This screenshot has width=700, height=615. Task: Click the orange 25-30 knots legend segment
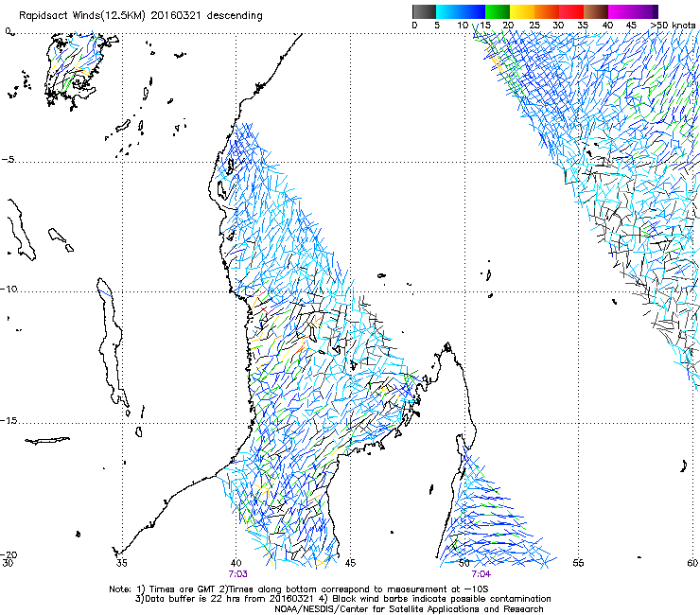click(x=547, y=11)
